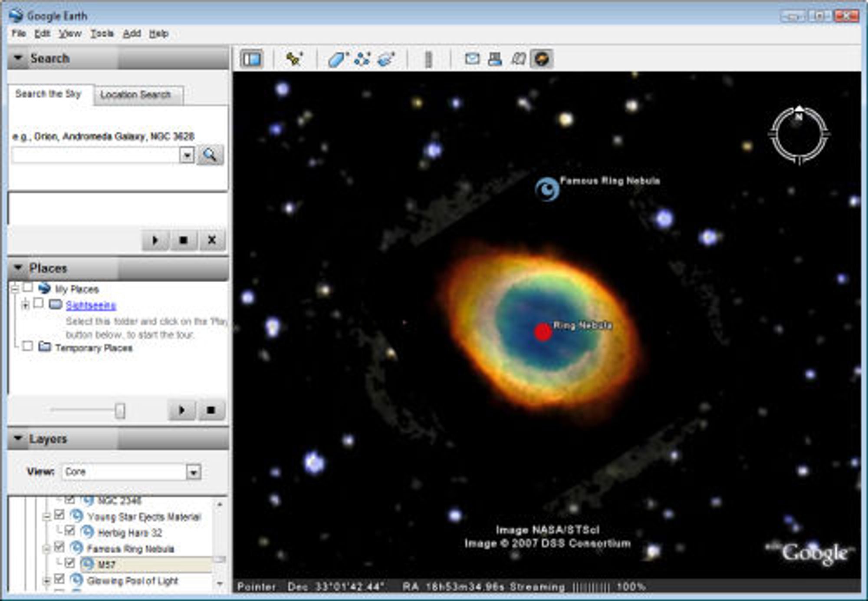The width and height of the screenshot is (868, 601).
Task: Click the Print toolbar icon
Action: [495, 59]
